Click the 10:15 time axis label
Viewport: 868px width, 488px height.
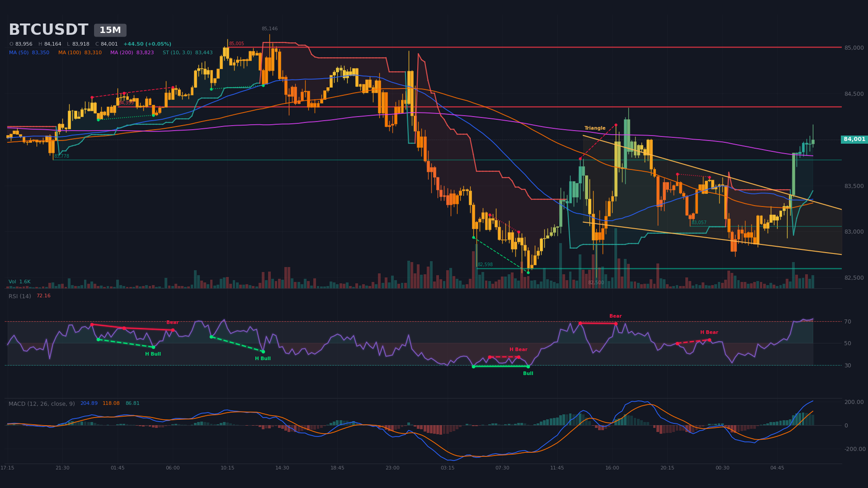[x=227, y=468]
